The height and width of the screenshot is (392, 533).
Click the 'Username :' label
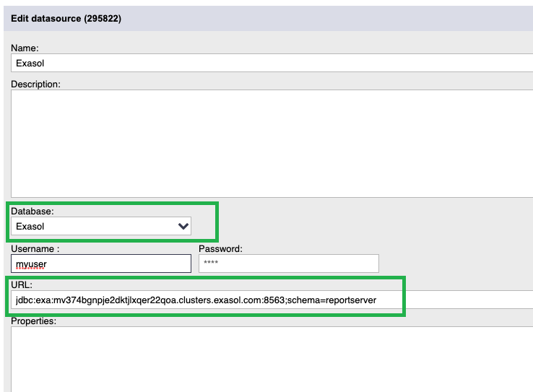[35, 248]
